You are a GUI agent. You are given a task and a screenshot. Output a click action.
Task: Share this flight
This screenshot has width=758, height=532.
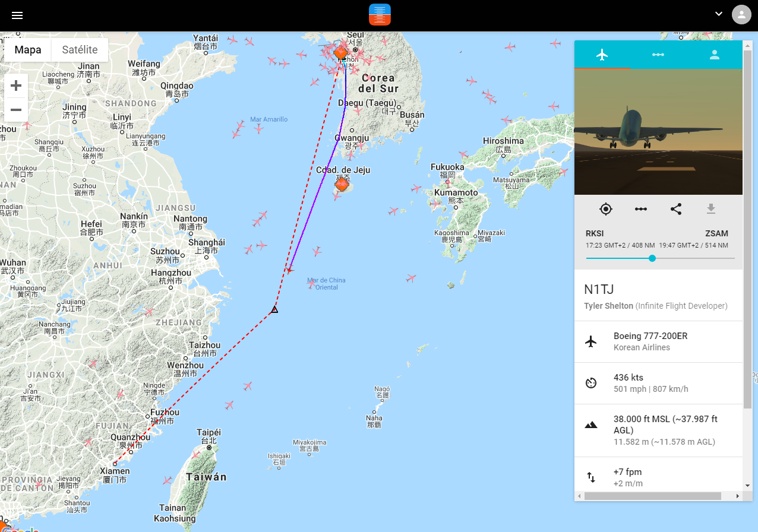point(676,209)
